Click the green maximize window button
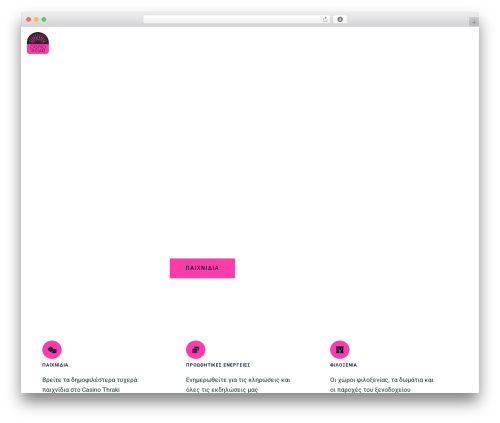Screen dimensions: 500x423 click(x=44, y=19)
